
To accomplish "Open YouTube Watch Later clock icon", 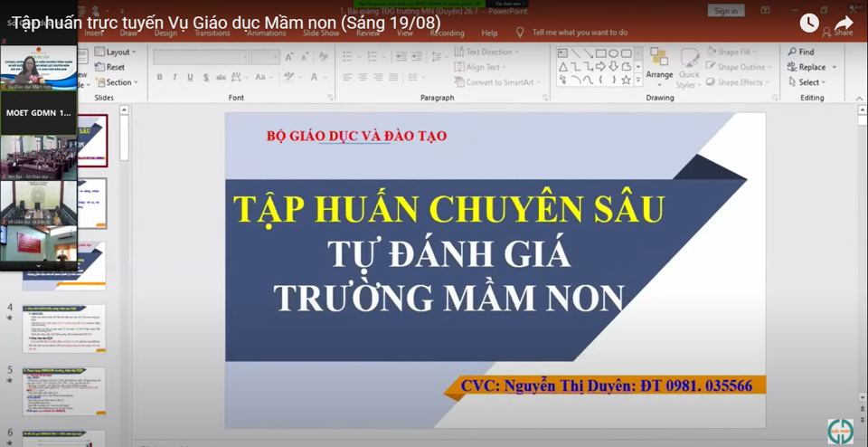I will (x=809, y=23).
